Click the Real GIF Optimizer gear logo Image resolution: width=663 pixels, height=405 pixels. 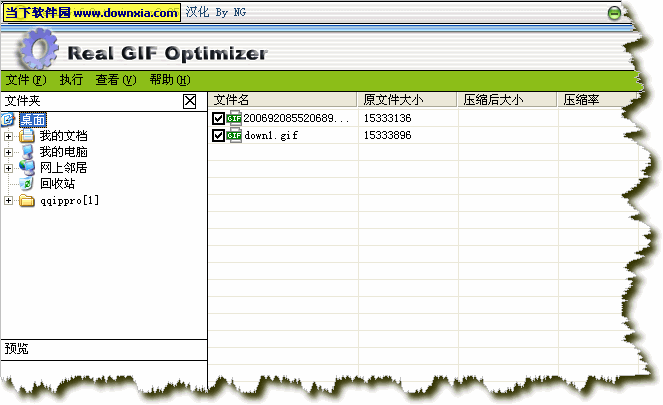coord(37,49)
